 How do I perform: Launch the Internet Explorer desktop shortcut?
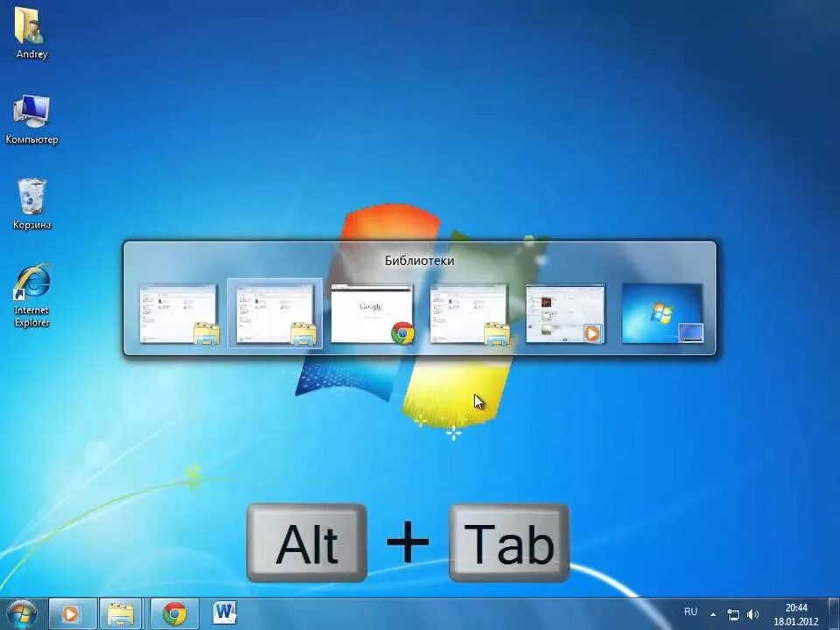click(31, 295)
